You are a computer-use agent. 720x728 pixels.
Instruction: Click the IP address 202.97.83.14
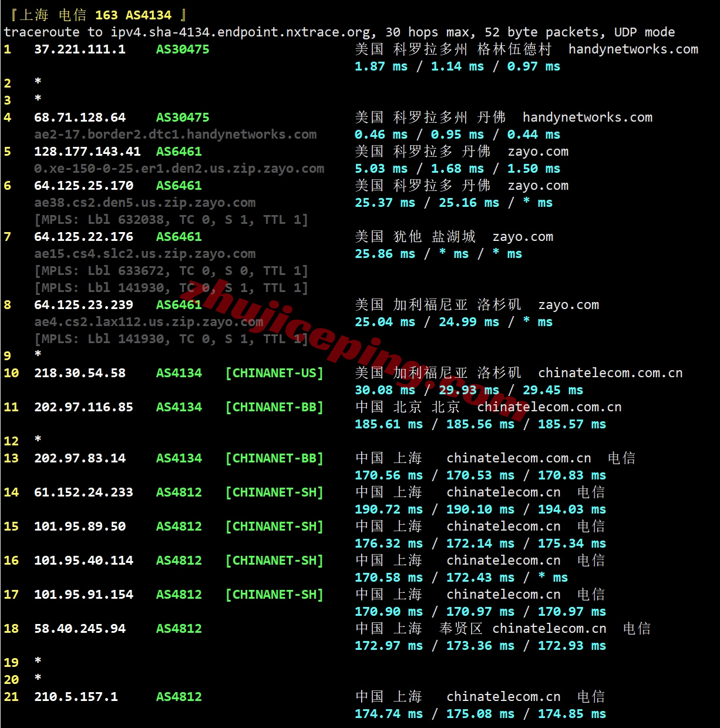coord(79,458)
